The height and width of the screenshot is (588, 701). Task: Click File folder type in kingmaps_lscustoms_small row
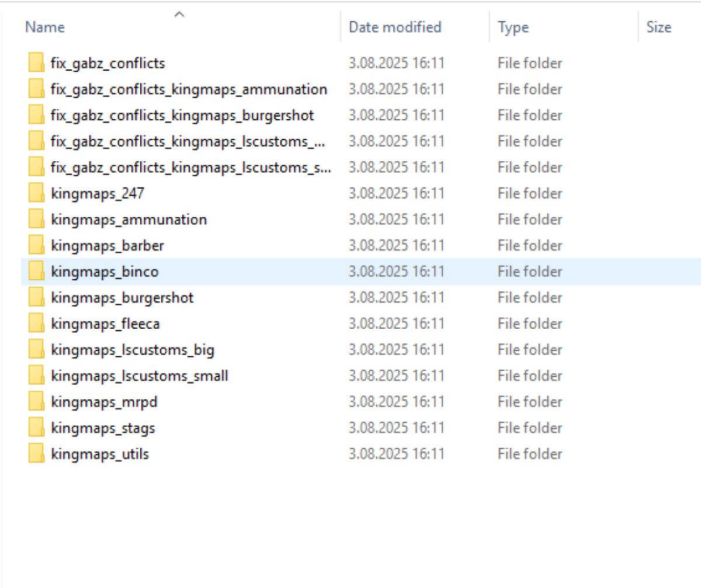click(530, 375)
